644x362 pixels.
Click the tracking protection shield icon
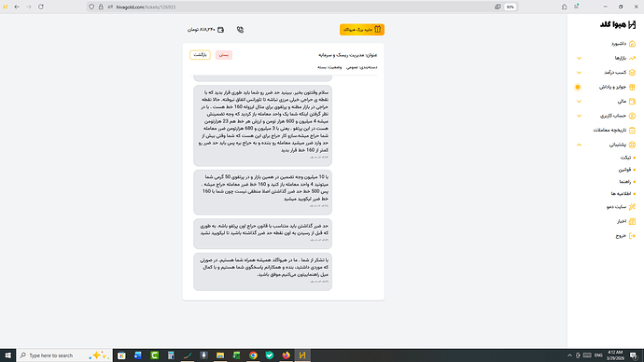pyautogui.click(x=91, y=7)
